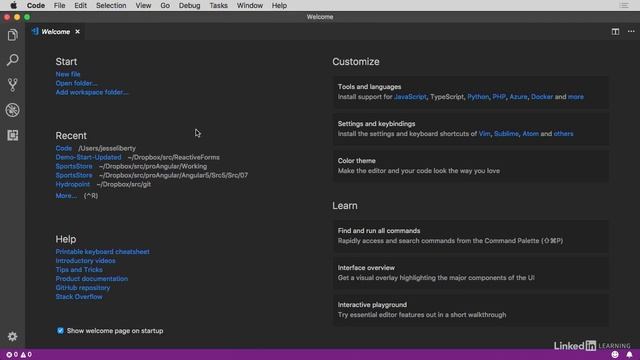Open Tips and Tricks link
Screen dimensions: 640x360
pyautogui.click(x=79, y=270)
